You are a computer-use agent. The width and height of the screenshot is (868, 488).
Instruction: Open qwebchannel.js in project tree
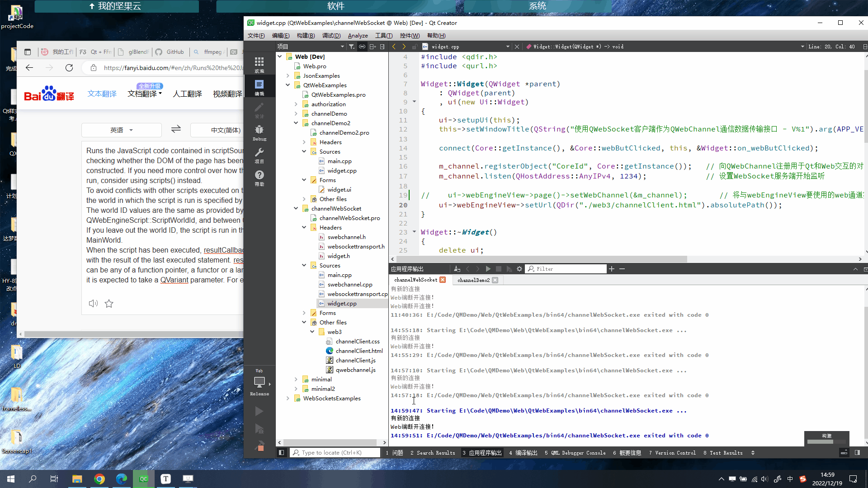point(355,370)
